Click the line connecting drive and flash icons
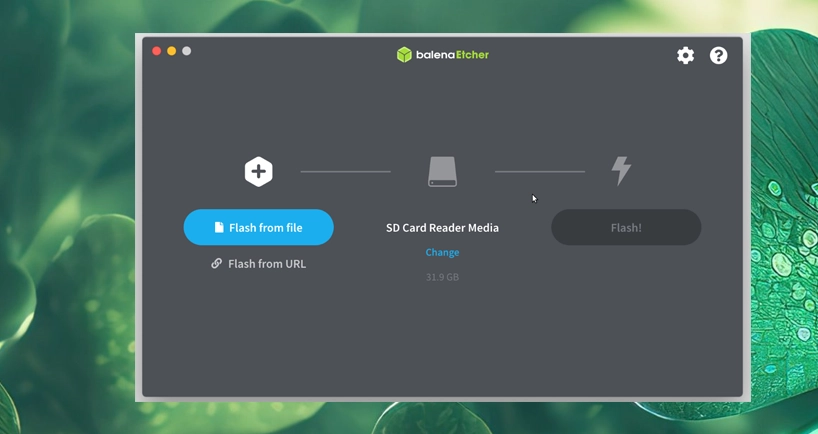 (540, 172)
